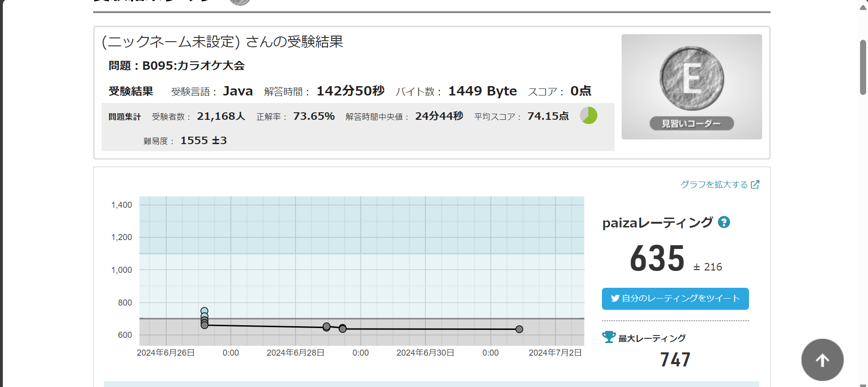
Task: Click the 見習いコーダー rank label
Action: click(691, 124)
